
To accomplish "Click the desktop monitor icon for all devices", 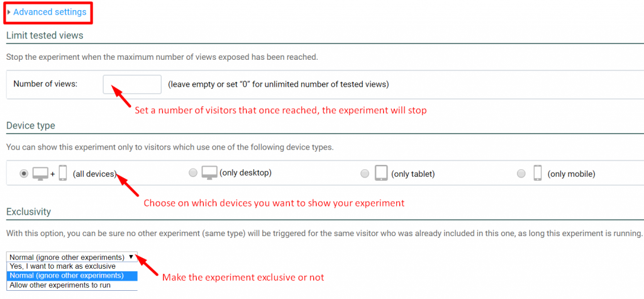I will (40, 173).
